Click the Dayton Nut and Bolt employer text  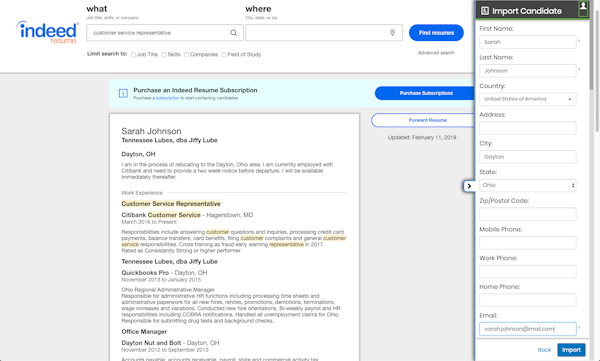tap(151, 343)
